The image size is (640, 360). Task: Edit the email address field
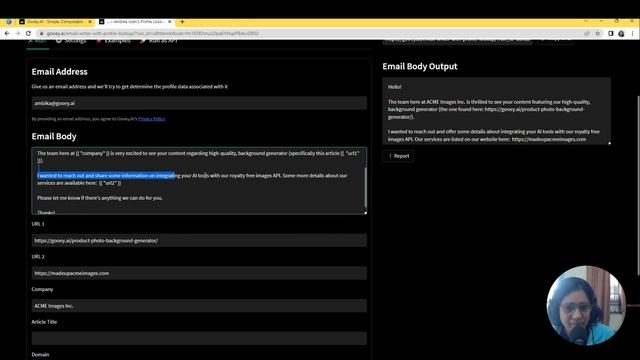(199, 103)
